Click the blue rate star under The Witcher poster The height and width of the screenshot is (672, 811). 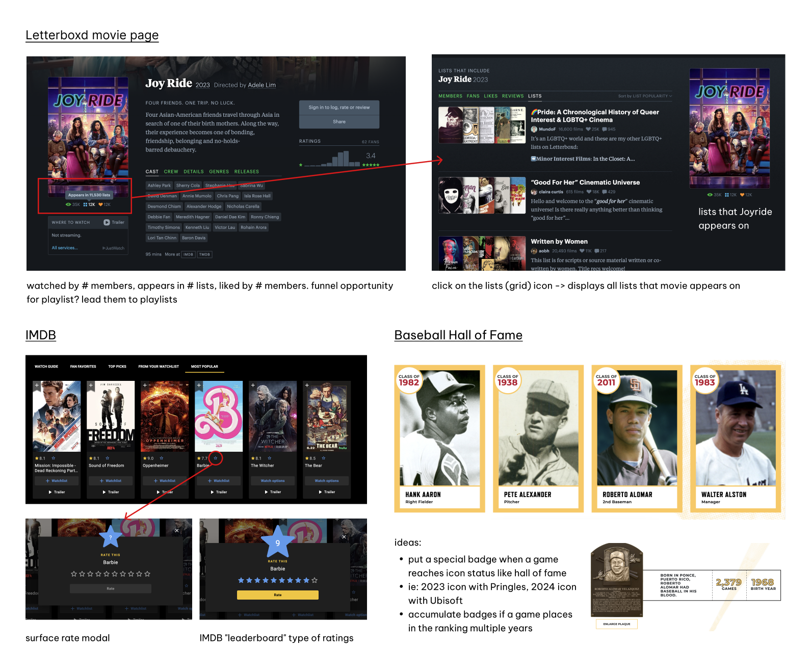coord(270,458)
